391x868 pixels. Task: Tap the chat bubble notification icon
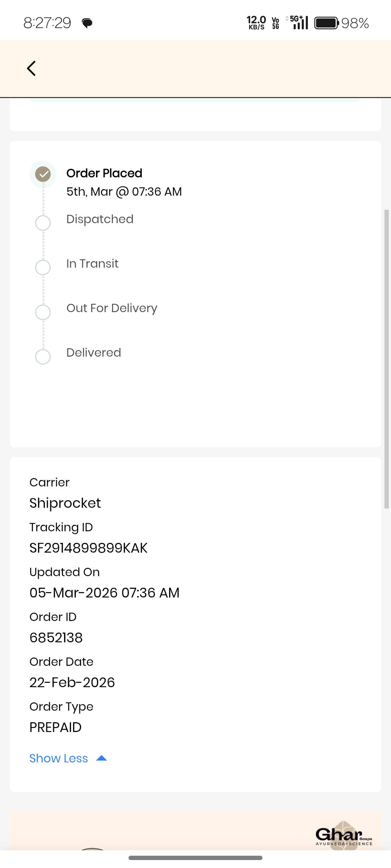pyautogui.click(x=87, y=24)
